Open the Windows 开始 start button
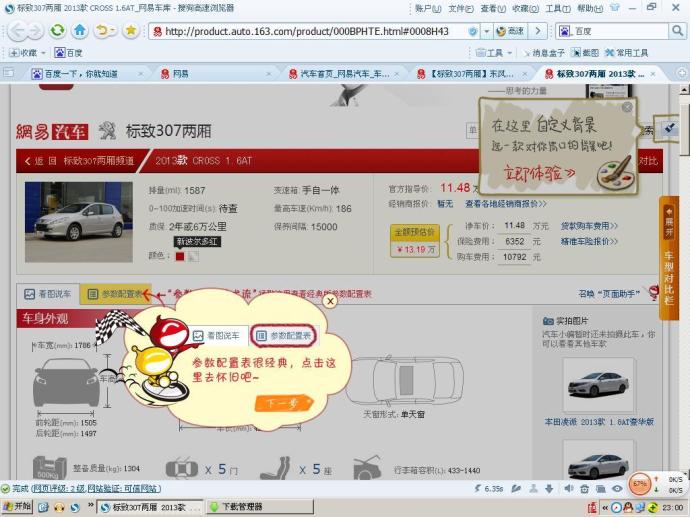 tap(17, 507)
